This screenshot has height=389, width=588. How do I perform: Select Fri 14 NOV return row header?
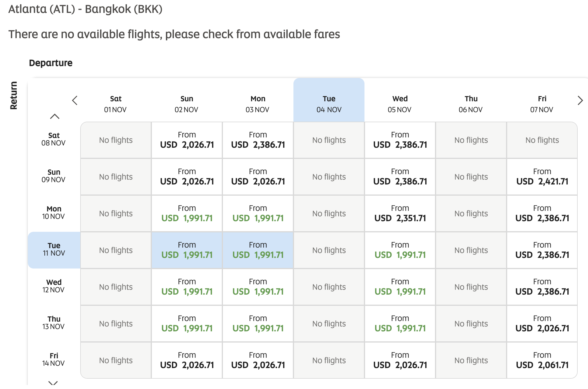[54, 360]
